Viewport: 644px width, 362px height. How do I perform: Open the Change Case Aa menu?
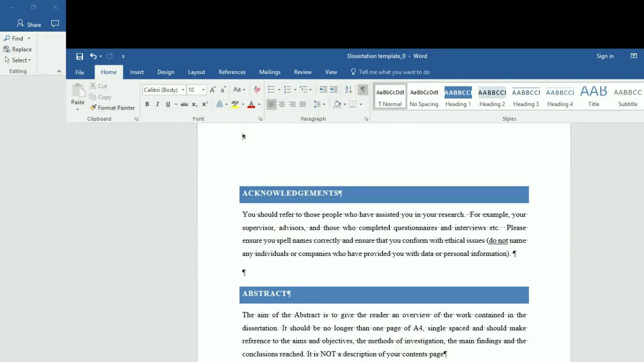click(239, 90)
